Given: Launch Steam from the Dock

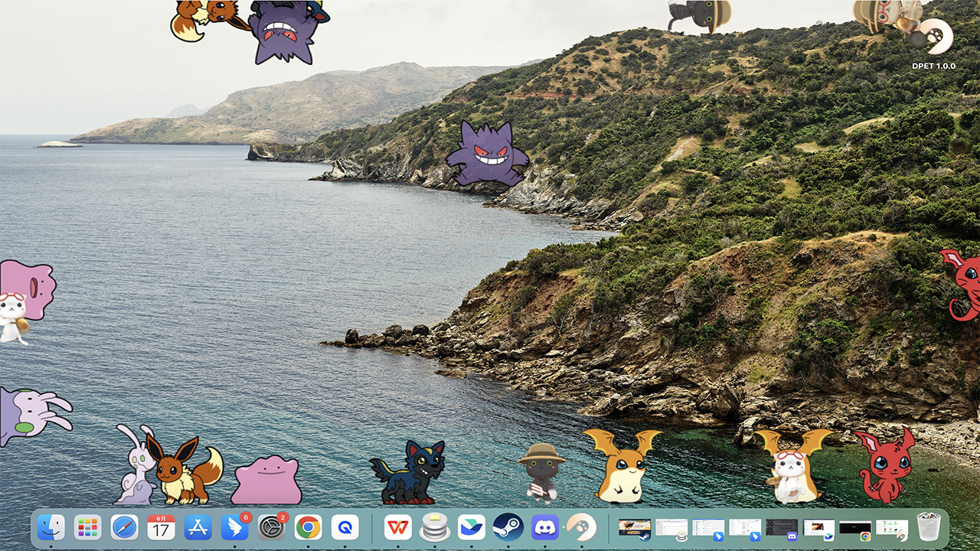Looking at the screenshot, I should tap(507, 527).
